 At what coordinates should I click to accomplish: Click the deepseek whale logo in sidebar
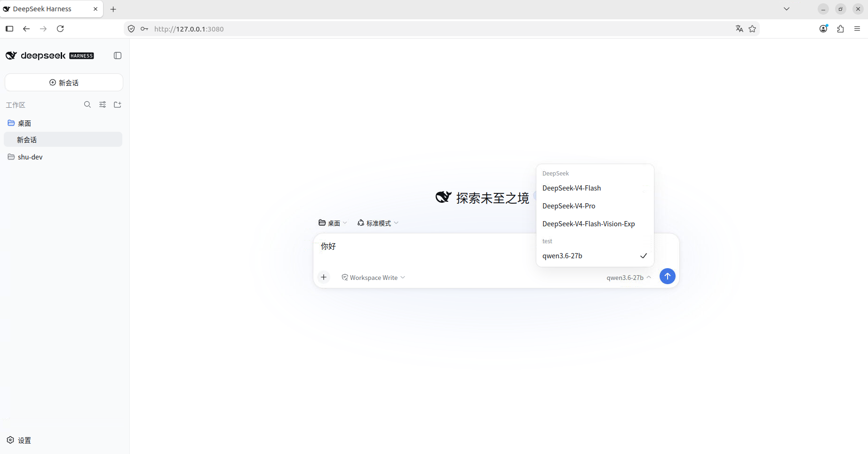pos(11,56)
